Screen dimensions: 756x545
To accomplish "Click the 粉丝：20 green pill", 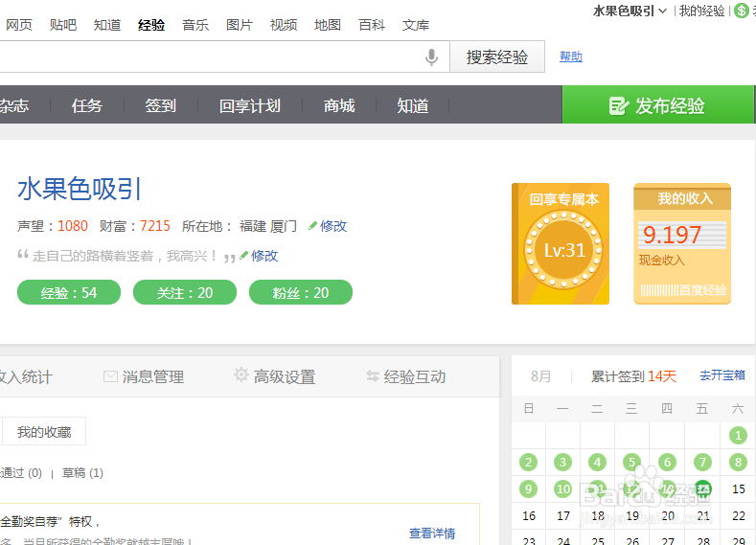I will (300, 292).
